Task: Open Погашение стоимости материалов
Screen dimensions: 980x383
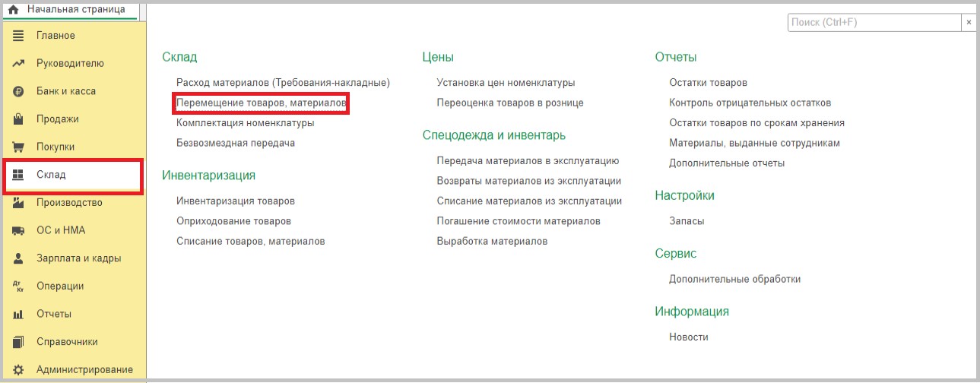Action: click(519, 221)
